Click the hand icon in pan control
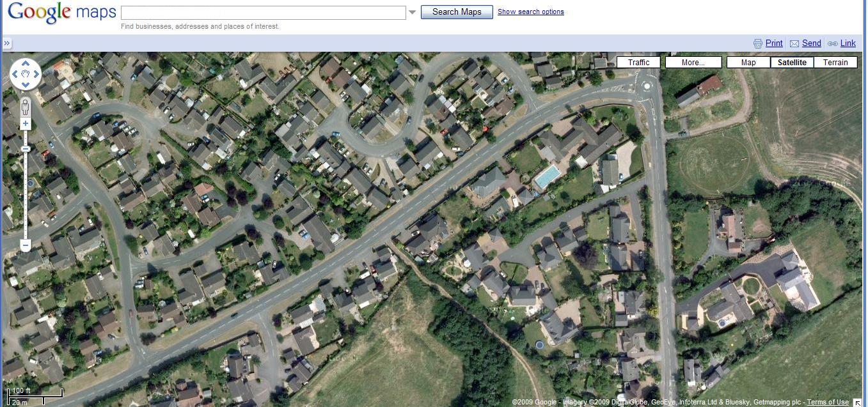Image resolution: width=868 pixels, height=407 pixels. click(26, 75)
